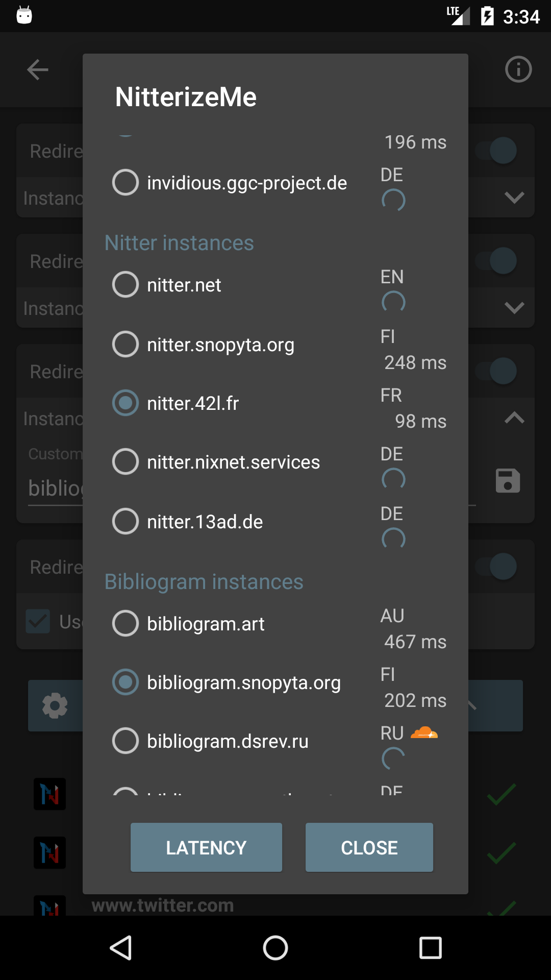Select nitter.nixnet.services instance

[x=126, y=461]
